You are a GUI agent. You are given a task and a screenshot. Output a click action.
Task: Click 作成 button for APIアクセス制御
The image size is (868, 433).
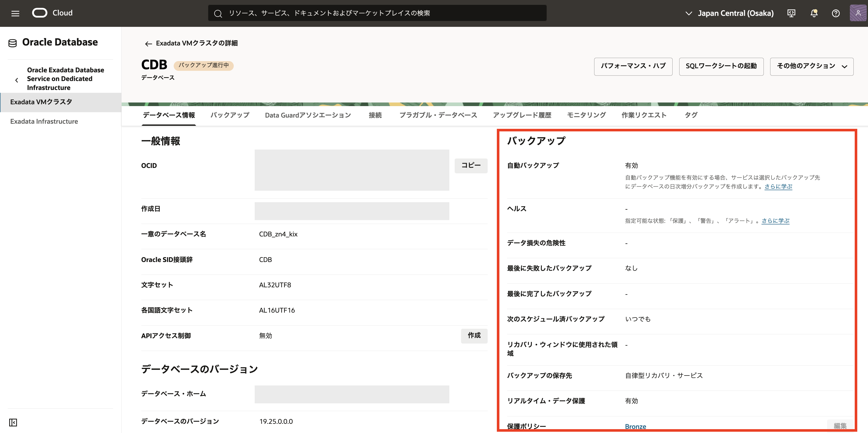[474, 336]
